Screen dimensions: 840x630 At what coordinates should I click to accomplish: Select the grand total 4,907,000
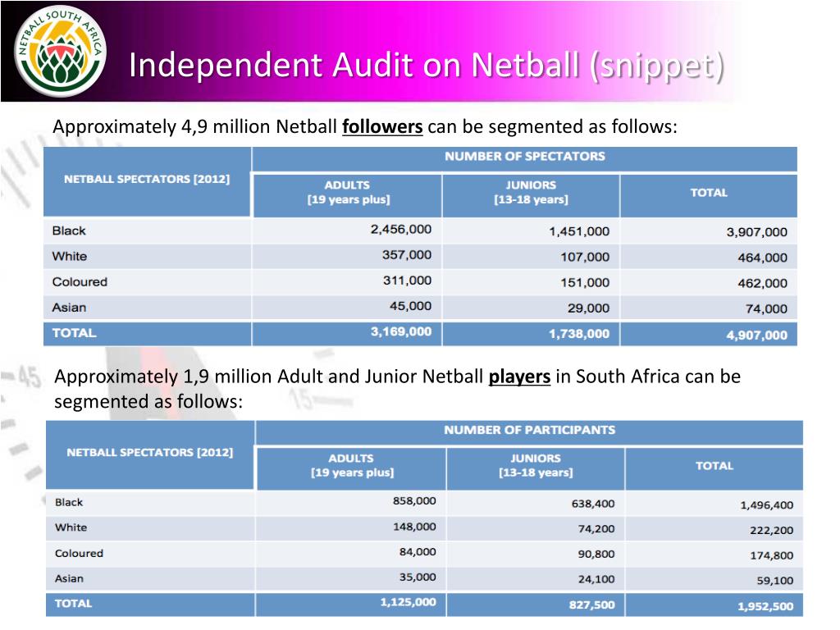coord(756,336)
